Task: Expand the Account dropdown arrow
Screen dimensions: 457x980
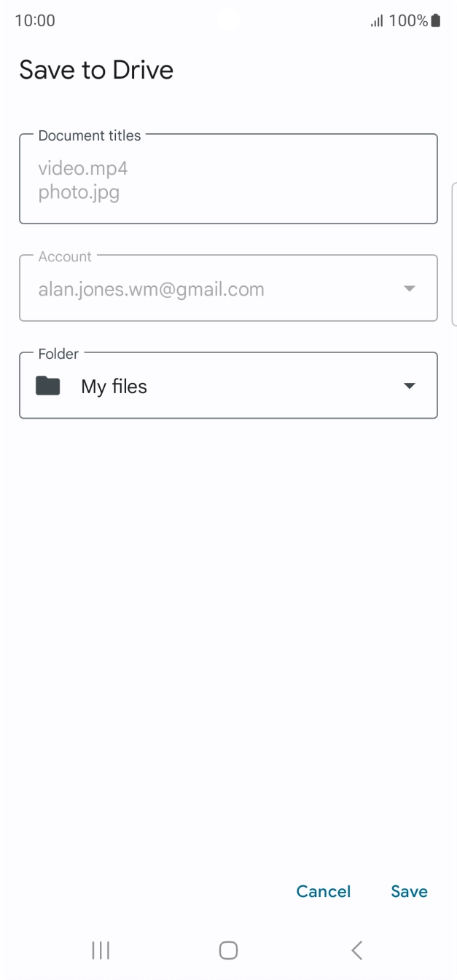Action: (410, 288)
